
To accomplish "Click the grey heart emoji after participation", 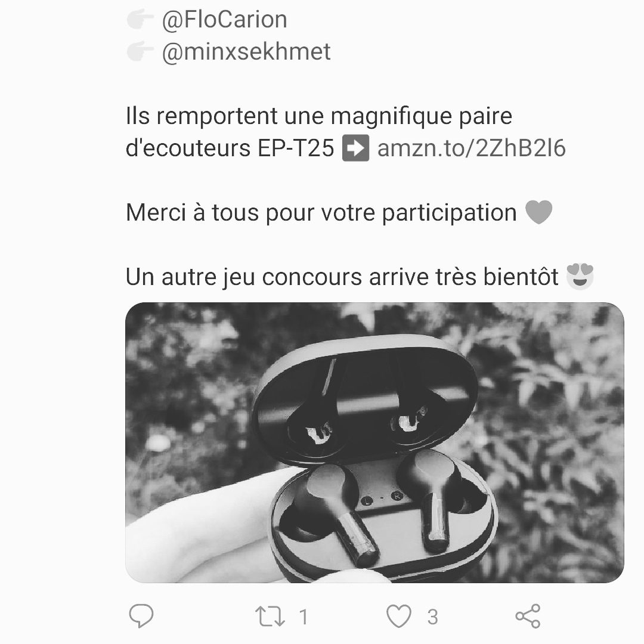I will [539, 212].
